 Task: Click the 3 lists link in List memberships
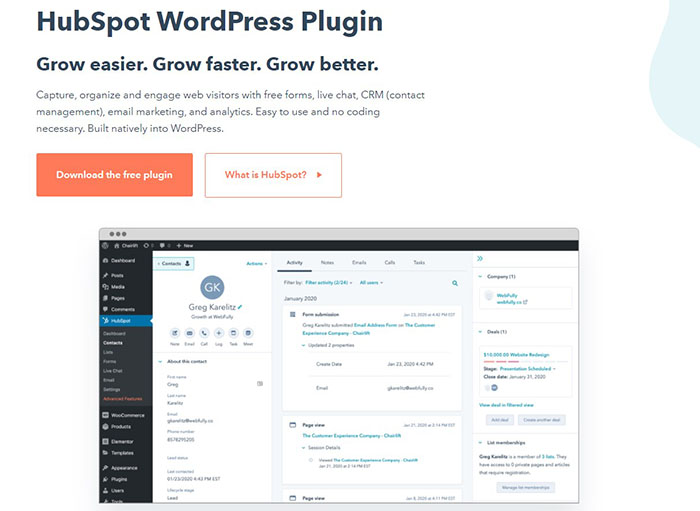(x=548, y=457)
